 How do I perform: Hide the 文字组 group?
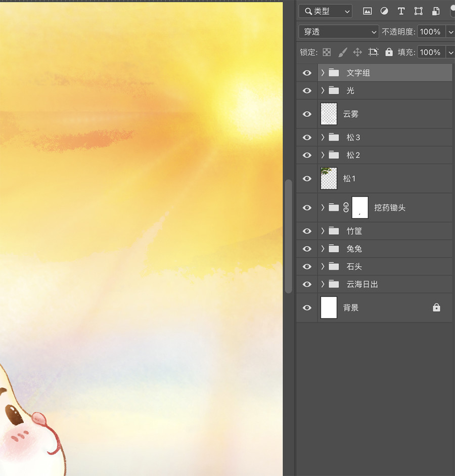coord(307,73)
